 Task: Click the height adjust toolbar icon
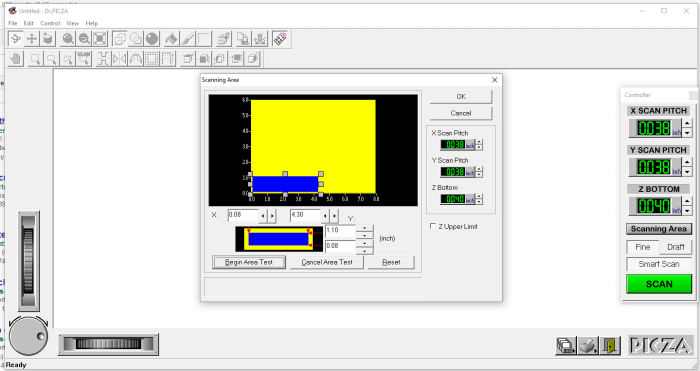click(x=260, y=39)
